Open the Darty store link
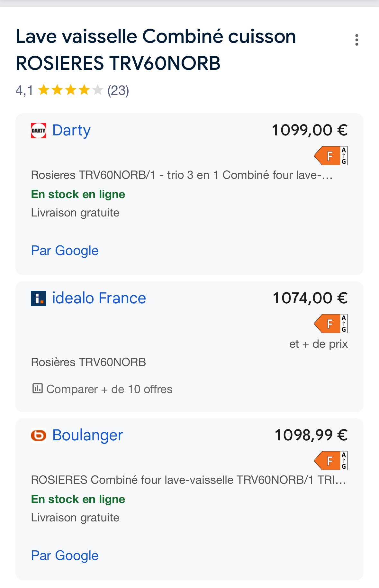The image size is (379, 588). (71, 131)
